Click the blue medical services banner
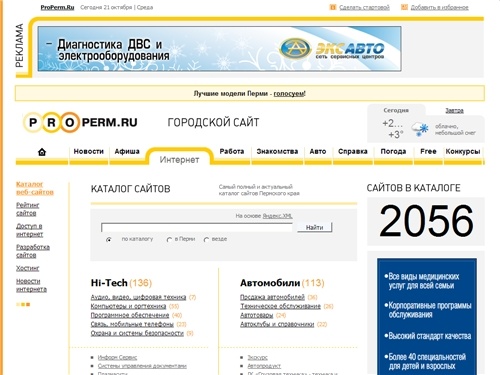 tap(427, 316)
